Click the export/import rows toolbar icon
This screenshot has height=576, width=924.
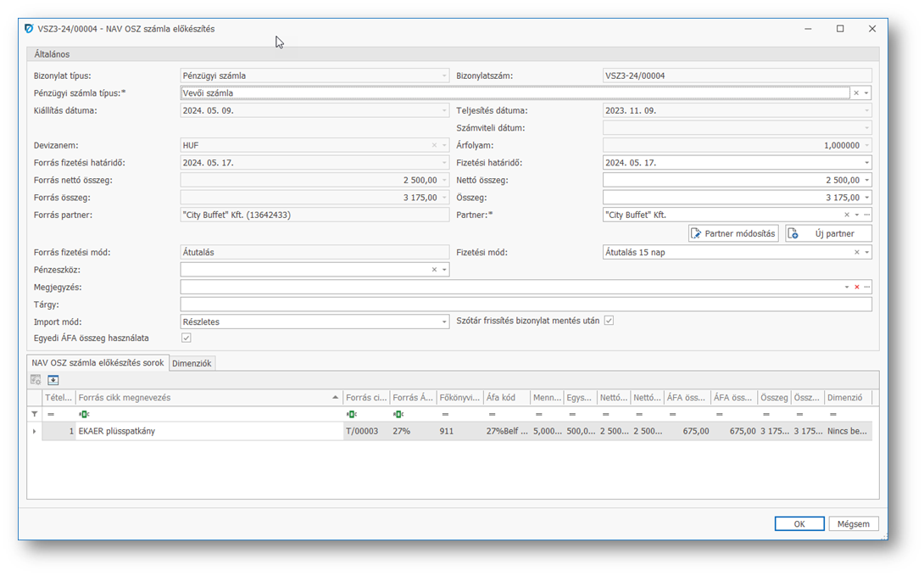[53, 380]
